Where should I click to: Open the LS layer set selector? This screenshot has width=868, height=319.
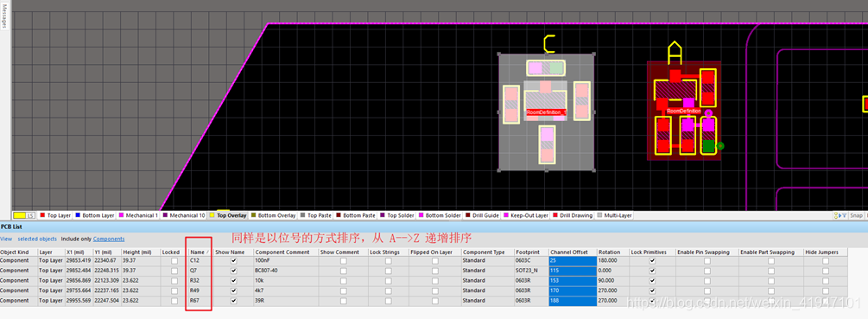(24, 215)
